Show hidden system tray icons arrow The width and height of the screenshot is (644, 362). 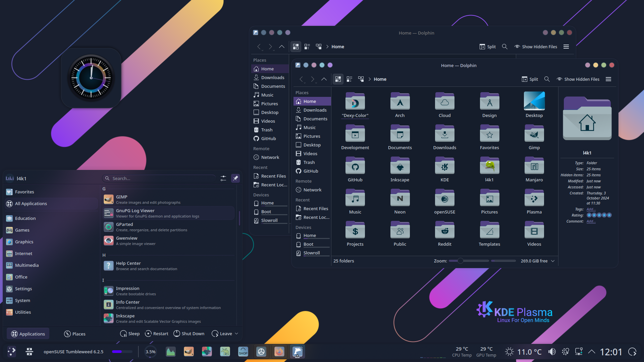tap(592, 352)
